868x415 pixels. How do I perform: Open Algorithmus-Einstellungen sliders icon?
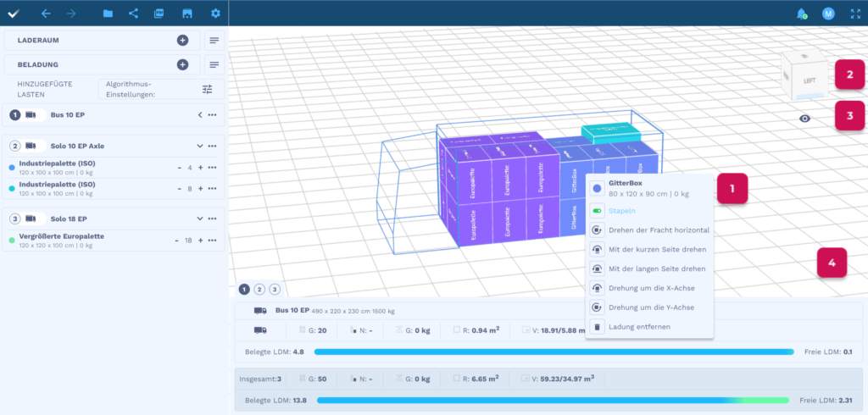point(207,89)
